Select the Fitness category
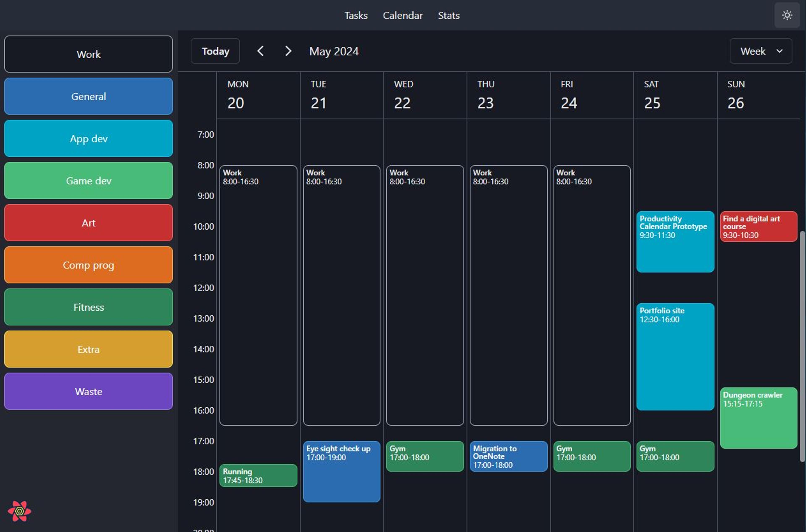The height and width of the screenshot is (532, 806). [89, 307]
